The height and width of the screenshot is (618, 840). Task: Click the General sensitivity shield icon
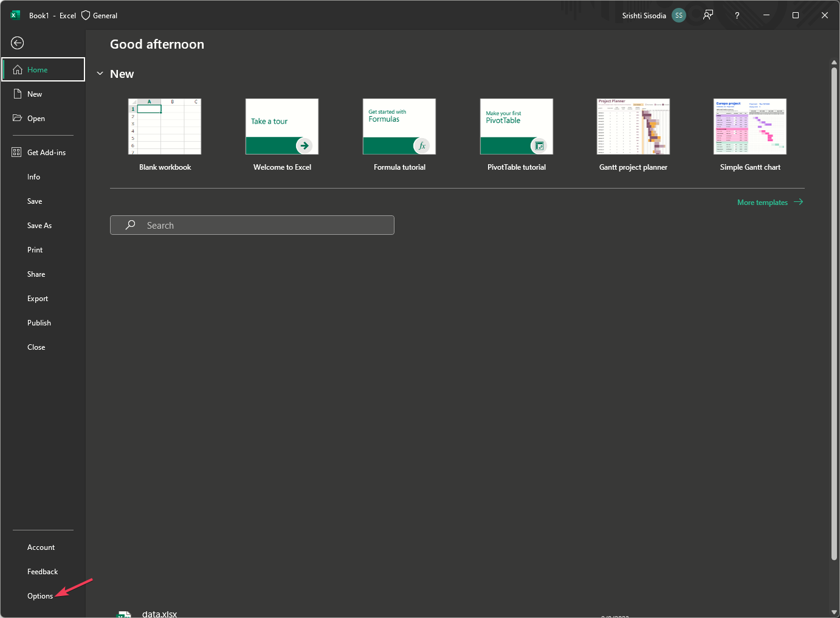pos(84,15)
